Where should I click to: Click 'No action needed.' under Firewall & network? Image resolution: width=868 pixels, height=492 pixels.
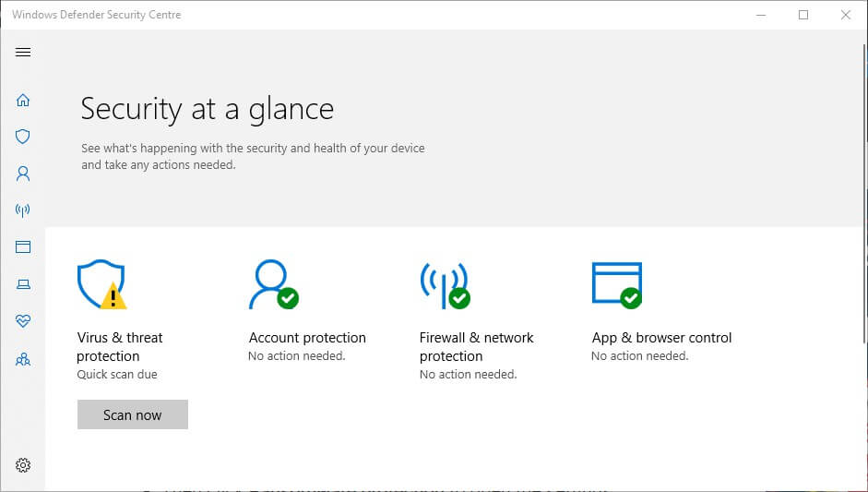click(x=469, y=375)
